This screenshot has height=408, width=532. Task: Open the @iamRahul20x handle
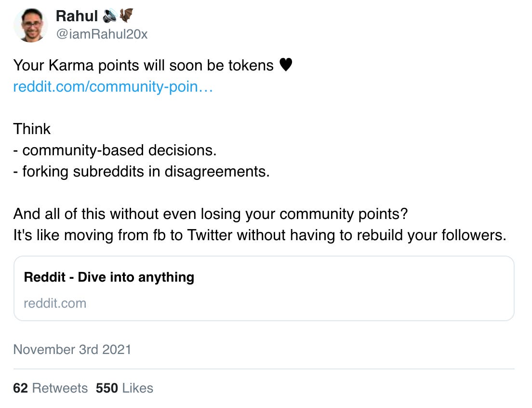coord(102,35)
